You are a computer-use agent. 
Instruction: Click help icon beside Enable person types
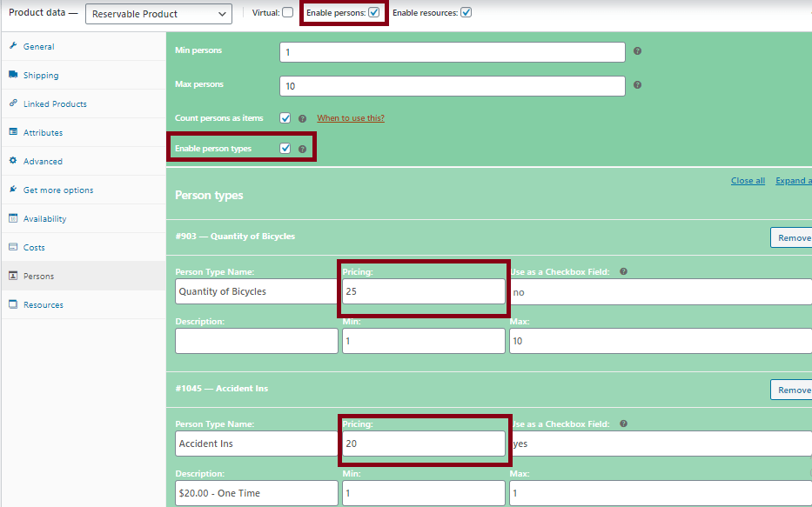pyautogui.click(x=302, y=148)
